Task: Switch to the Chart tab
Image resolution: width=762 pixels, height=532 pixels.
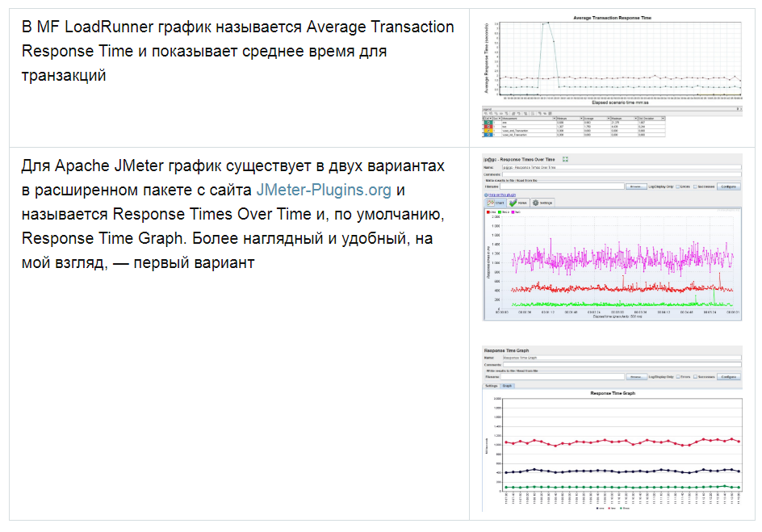Action: (x=495, y=203)
